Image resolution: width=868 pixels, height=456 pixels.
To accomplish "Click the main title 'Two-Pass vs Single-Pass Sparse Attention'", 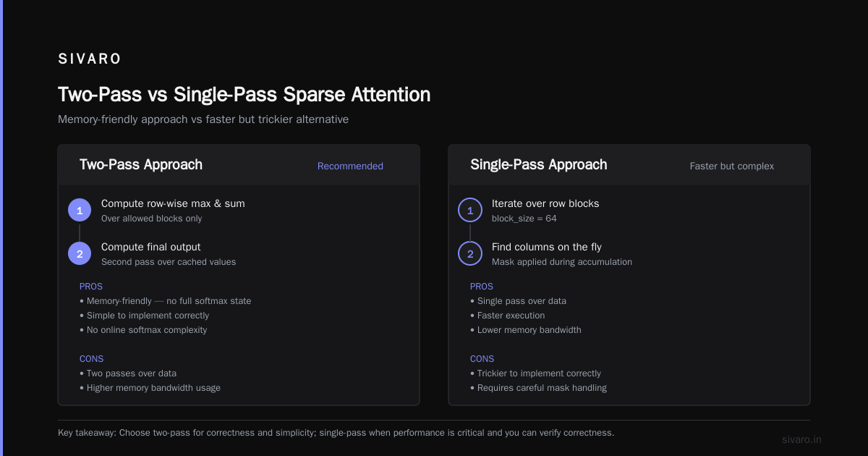I will point(244,95).
